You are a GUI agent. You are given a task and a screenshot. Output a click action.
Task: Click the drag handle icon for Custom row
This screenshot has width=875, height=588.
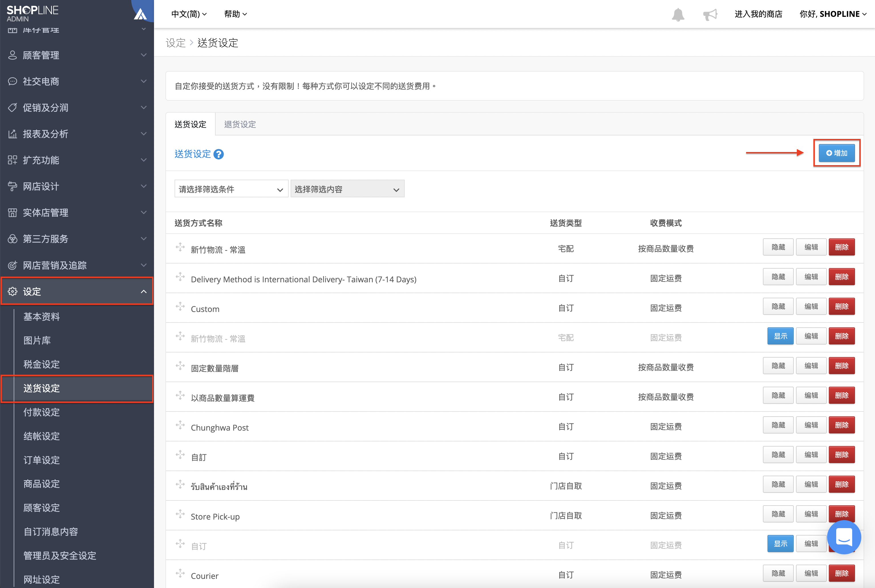[x=181, y=306]
